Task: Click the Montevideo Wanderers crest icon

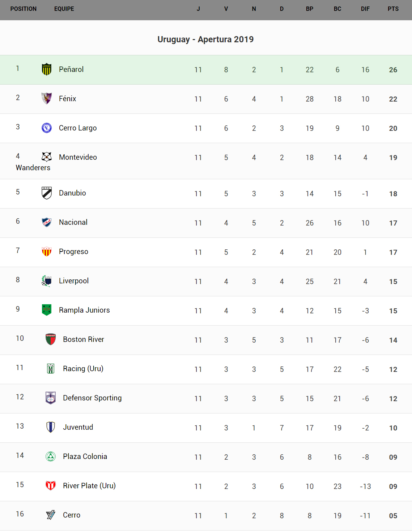Action: [47, 157]
